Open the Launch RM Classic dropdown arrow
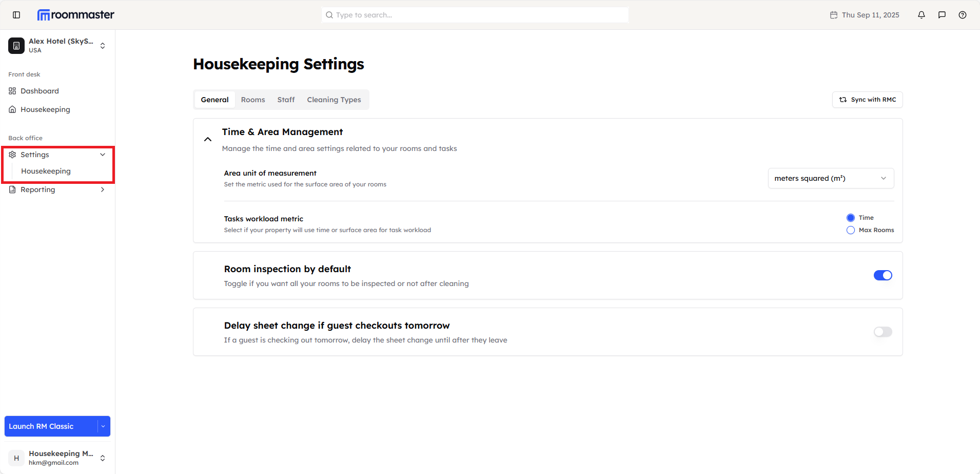Image resolution: width=980 pixels, height=474 pixels. [x=104, y=426]
